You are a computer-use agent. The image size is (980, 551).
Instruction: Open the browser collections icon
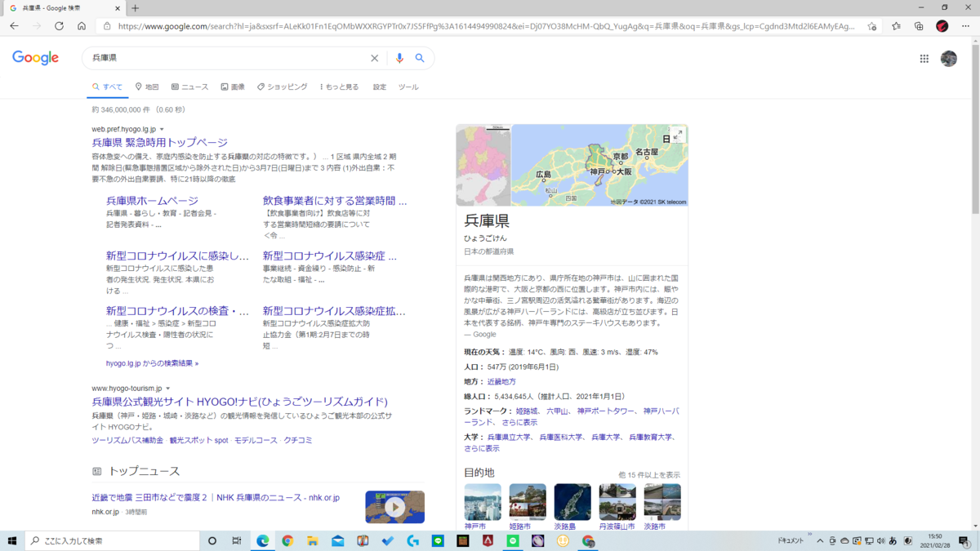(919, 26)
